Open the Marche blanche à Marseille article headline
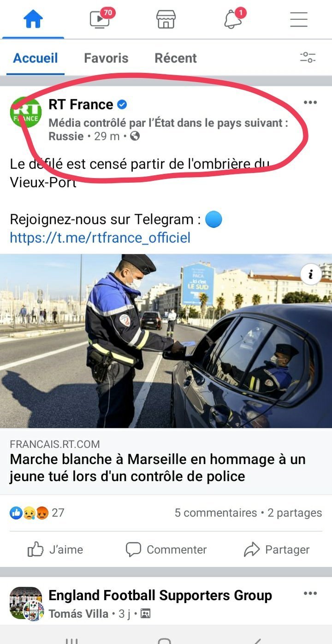The image size is (332, 644). point(158,467)
